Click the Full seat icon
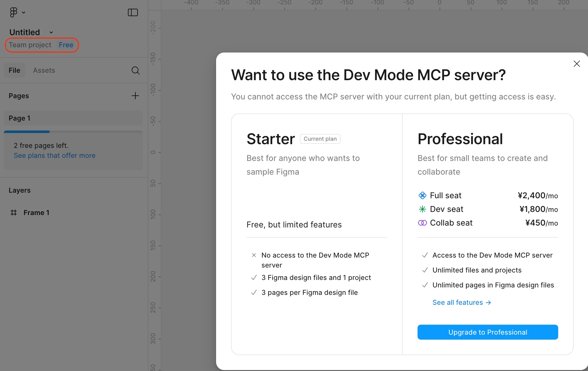Screen dimensions: 588x371 click(423, 195)
